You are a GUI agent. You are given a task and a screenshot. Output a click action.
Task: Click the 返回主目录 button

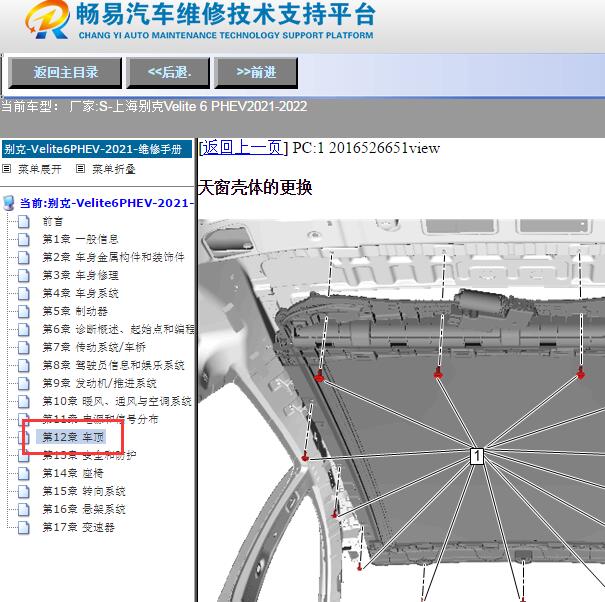coord(65,73)
